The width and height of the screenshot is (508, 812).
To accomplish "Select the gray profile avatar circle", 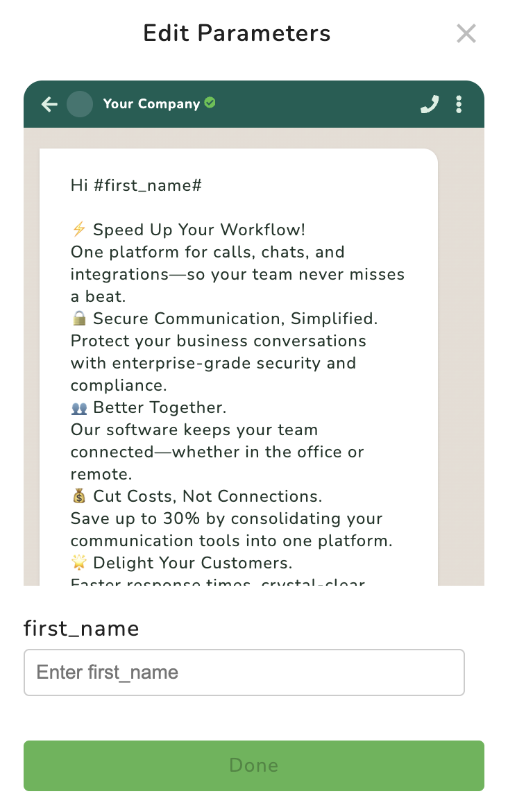I will click(80, 104).
